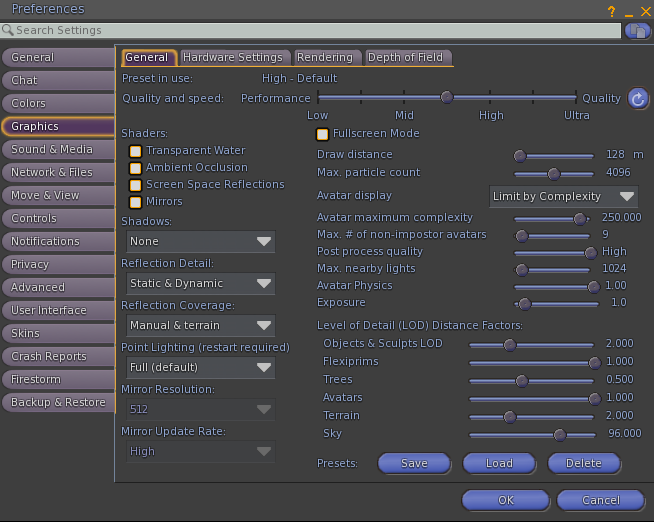The height and width of the screenshot is (522, 654).
Task: Enable Fullscreen Mode checkbox
Action: tap(322, 134)
